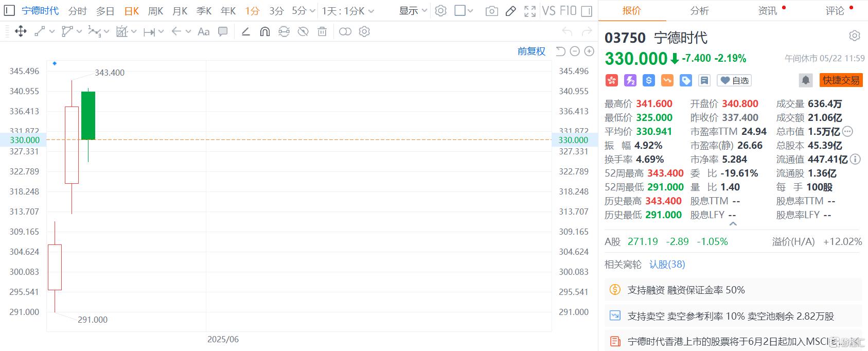Enter fullscreen chart mode
The image size is (868, 351).
530,11
